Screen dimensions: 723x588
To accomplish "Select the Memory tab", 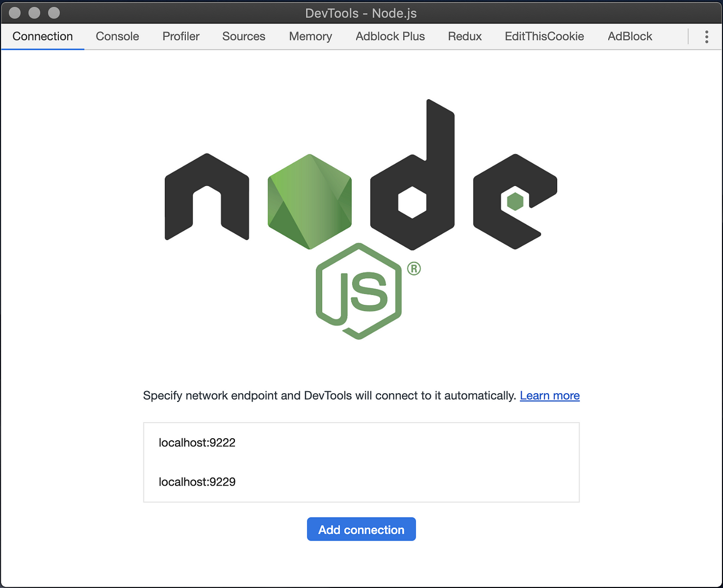I will click(x=310, y=36).
